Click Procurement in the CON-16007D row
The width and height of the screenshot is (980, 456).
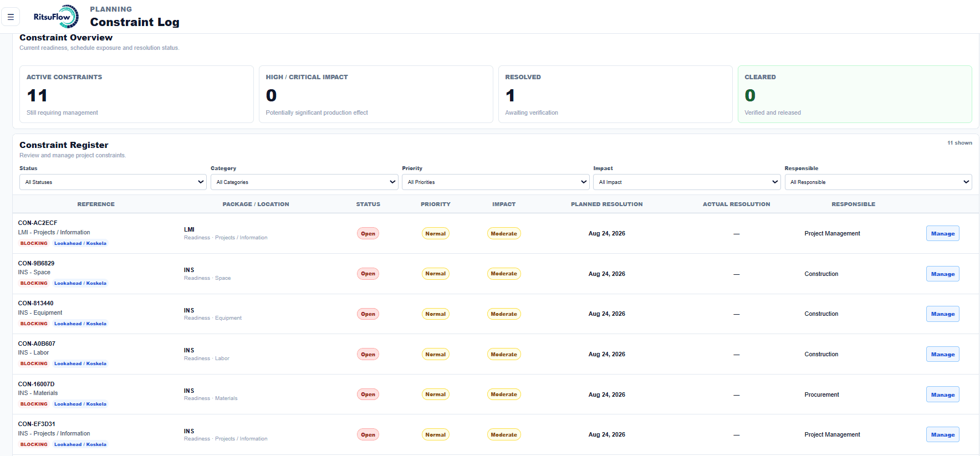(821, 394)
